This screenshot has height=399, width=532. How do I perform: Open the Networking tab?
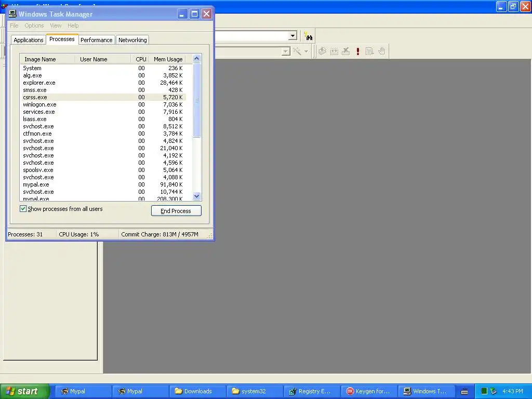pyautogui.click(x=132, y=40)
